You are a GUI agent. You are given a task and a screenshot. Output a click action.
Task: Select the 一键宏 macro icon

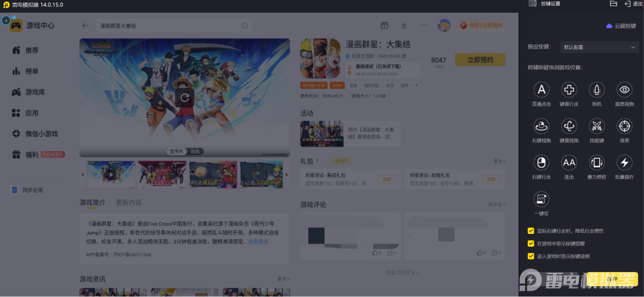pos(541,199)
